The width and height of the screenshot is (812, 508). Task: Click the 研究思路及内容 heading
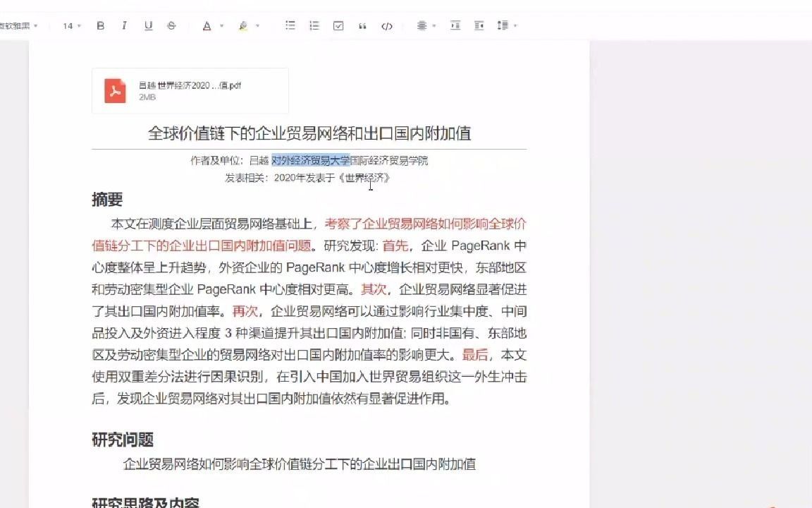145,503
